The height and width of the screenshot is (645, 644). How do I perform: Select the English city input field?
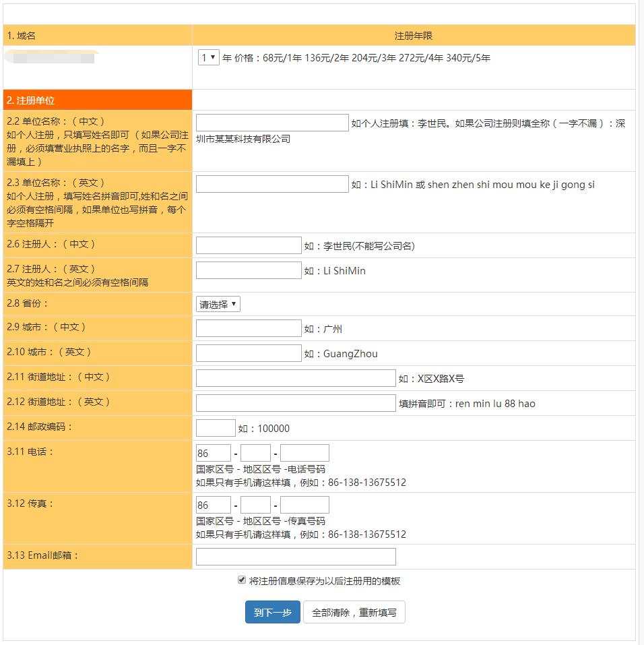tap(248, 353)
